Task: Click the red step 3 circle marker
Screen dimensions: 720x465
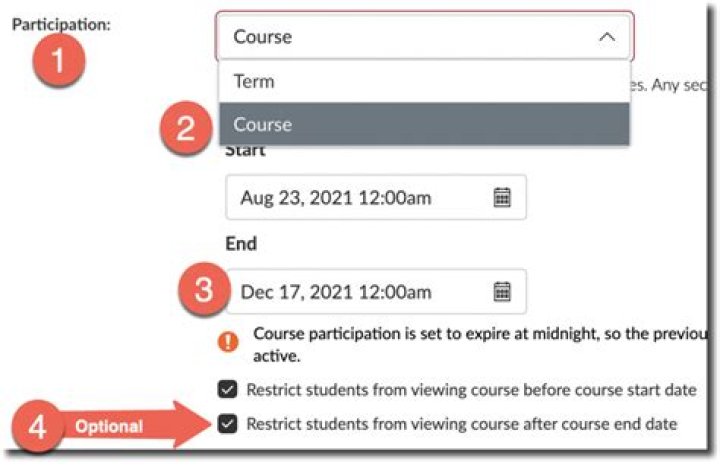Action: [202, 291]
